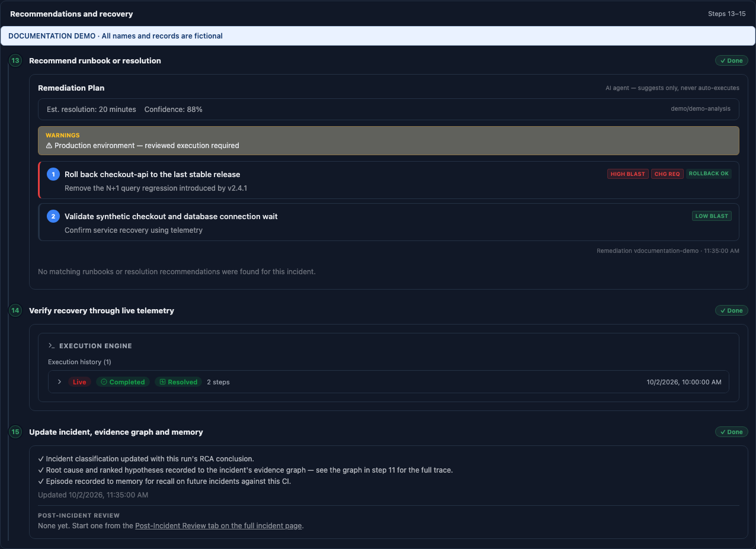Click the Done badge for step 14
The image size is (756, 549).
[731, 310]
